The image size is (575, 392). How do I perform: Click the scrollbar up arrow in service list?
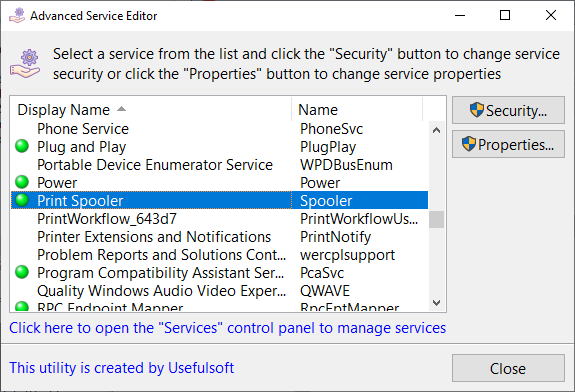[436, 130]
